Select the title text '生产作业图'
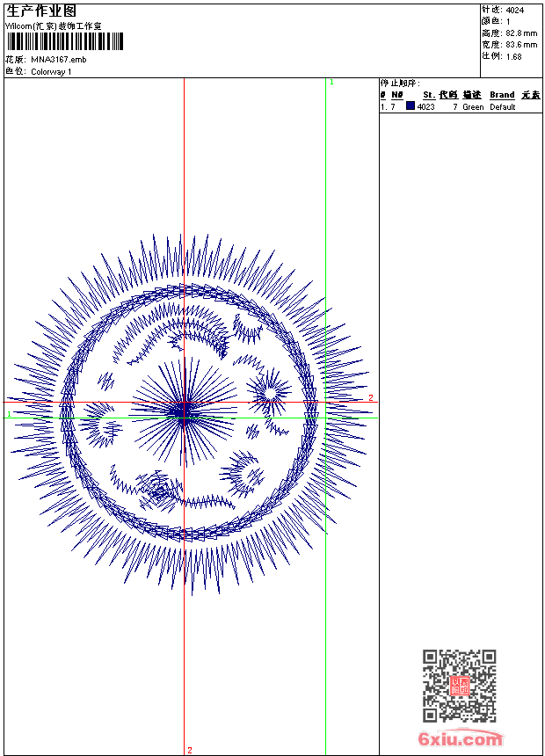The width and height of the screenshot is (545, 756). [x=41, y=11]
